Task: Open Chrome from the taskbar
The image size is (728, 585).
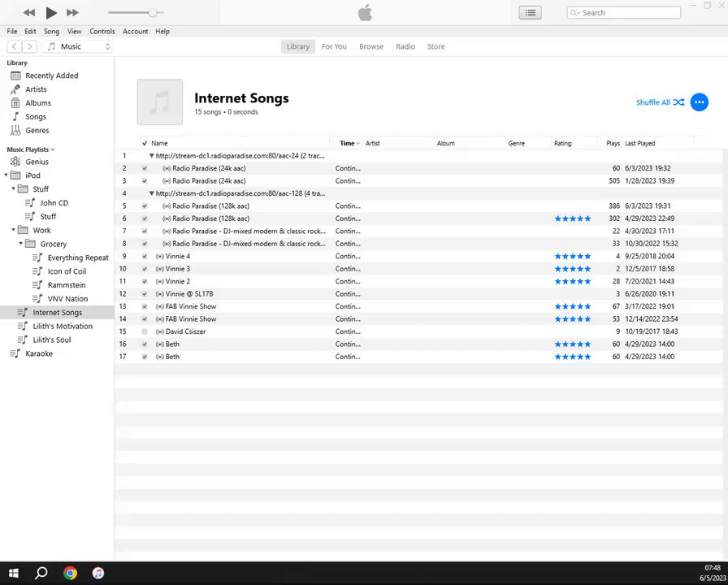Action: pyautogui.click(x=70, y=573)
